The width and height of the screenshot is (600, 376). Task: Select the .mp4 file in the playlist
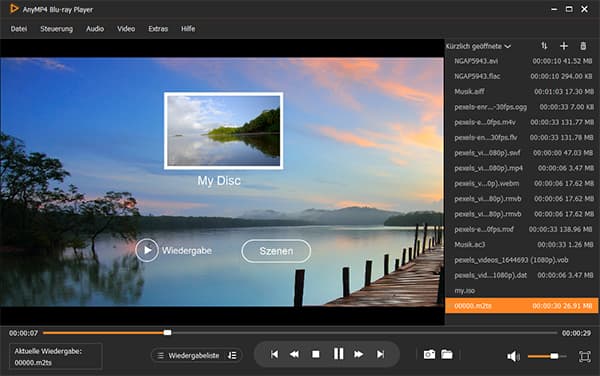[522, 168]
